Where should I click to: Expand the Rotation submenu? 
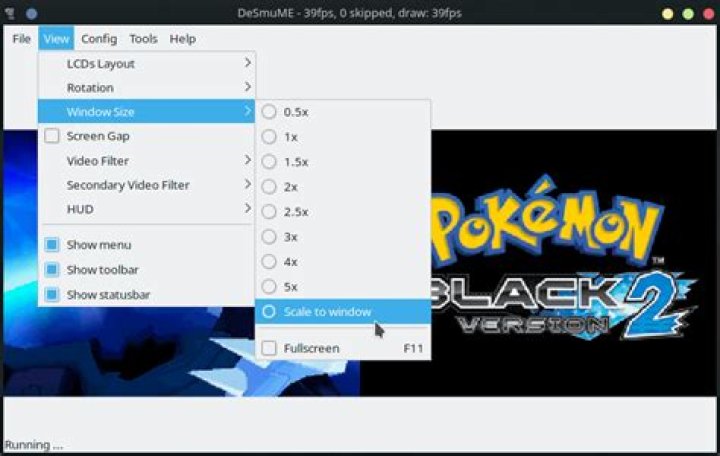146,87
